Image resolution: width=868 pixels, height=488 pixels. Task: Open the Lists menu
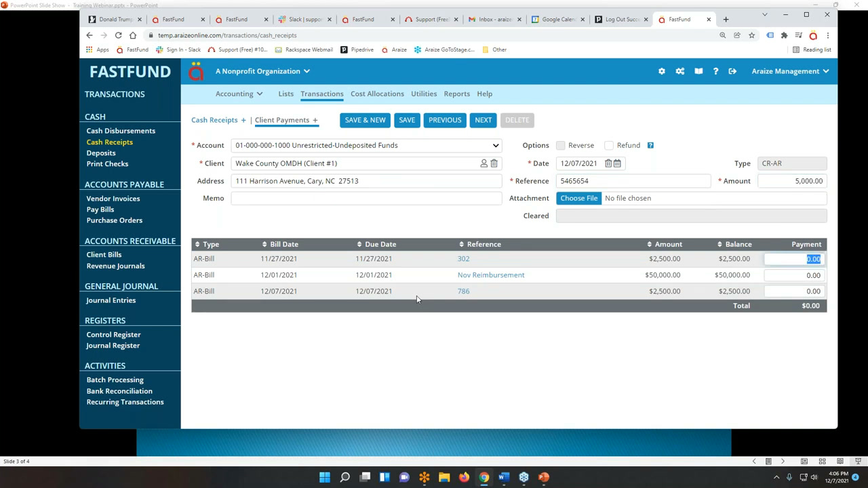tap(285, 94)
